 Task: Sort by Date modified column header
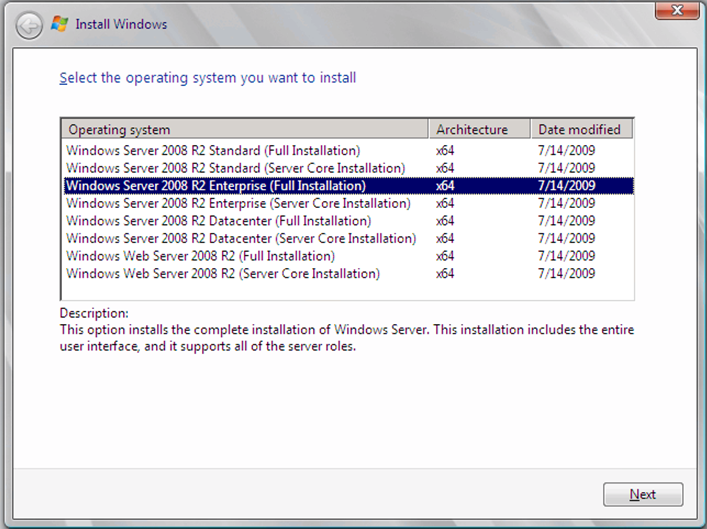(x=582, y=129)
